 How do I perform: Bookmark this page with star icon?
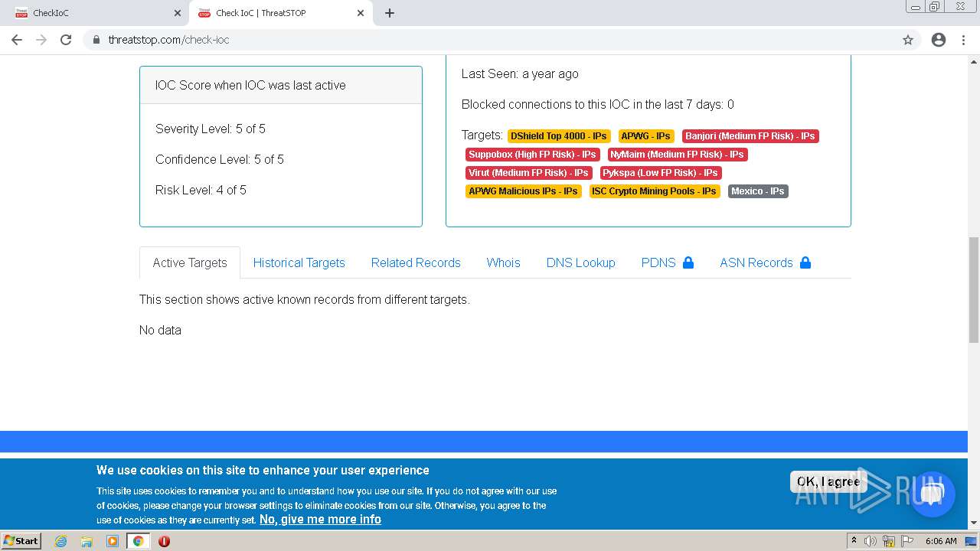point(908,40)
